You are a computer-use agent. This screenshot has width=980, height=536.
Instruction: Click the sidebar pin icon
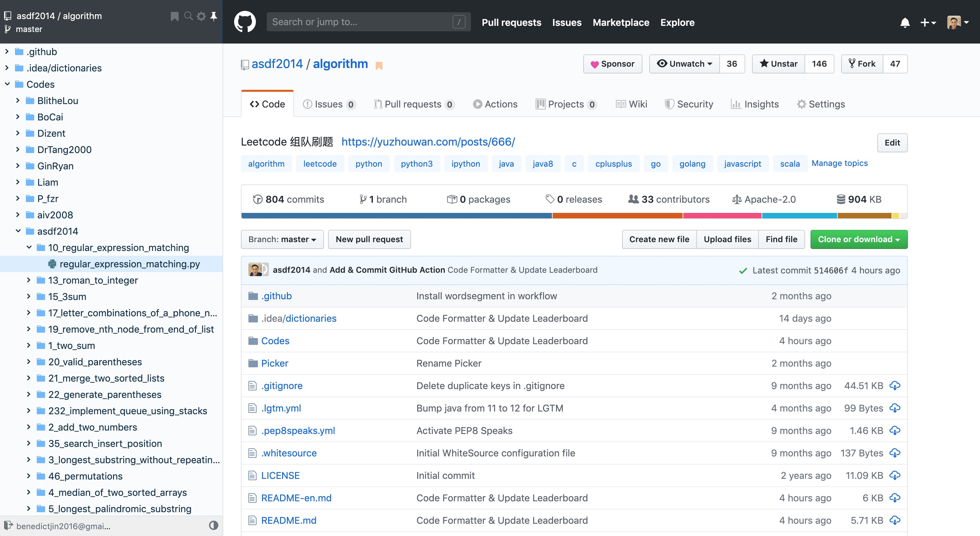coord(214,16)
